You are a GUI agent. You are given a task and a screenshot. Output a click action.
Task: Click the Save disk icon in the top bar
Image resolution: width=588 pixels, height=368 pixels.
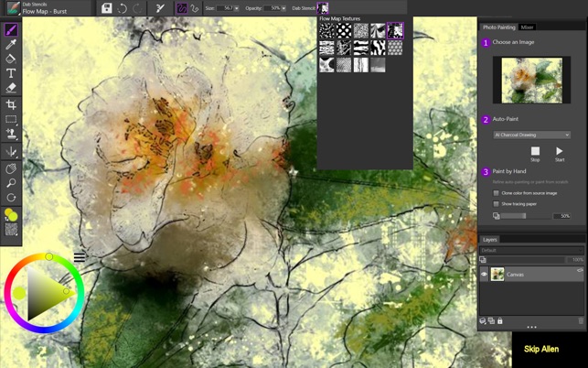coord(107,8)
